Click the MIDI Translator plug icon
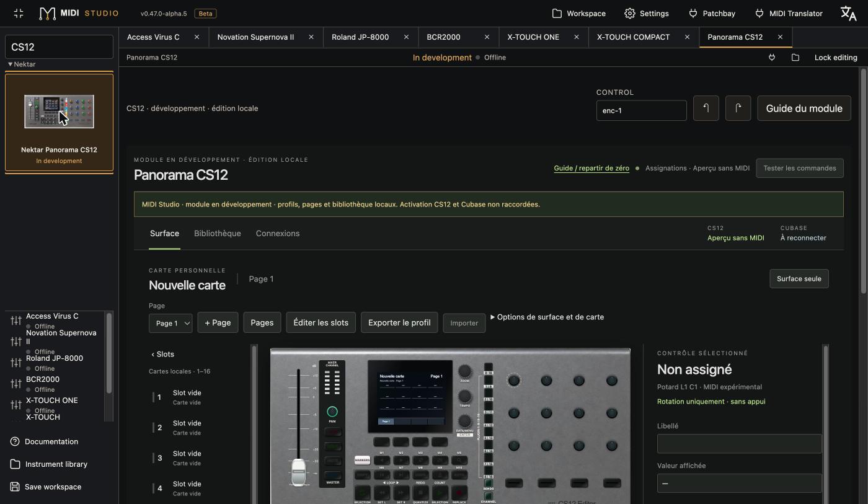This screenshot has width=868, height=504. click(x=759, y=13)
